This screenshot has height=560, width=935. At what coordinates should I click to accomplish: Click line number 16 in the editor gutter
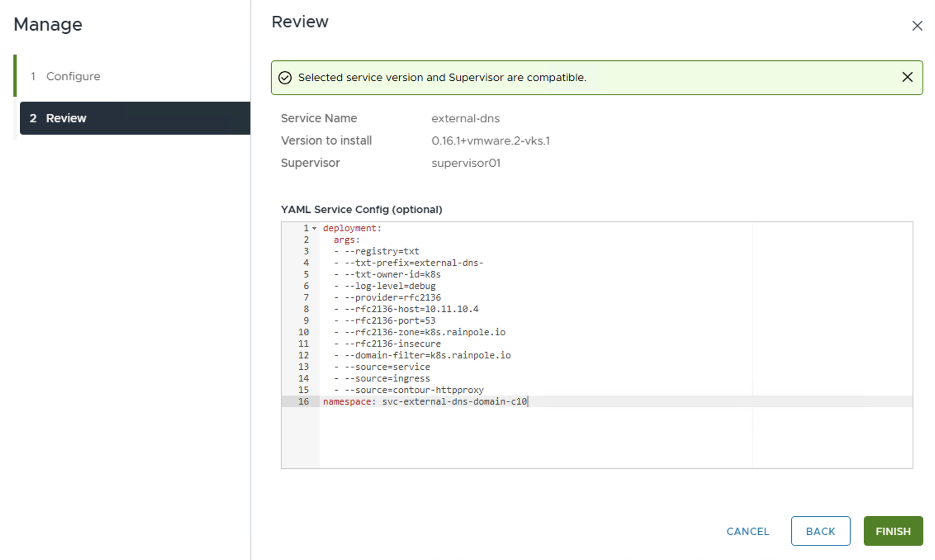click(304, 401)
